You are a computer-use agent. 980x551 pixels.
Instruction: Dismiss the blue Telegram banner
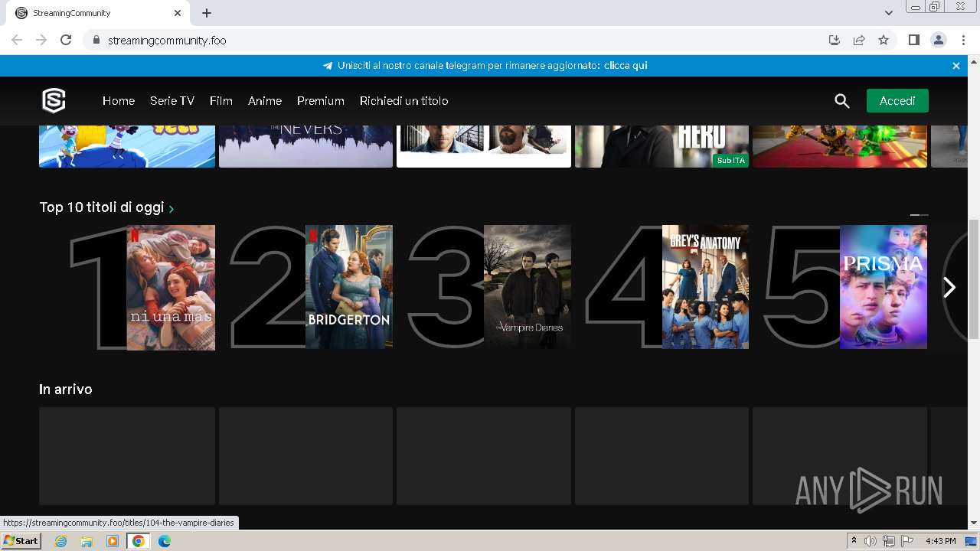tap(956, 66)
